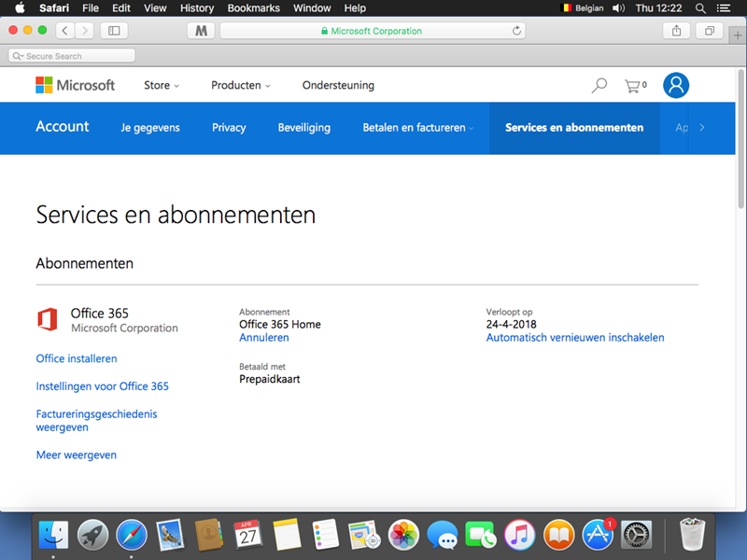Click the Share button in Safari toolbar
The height and width of the screenshot is (560, 747).
676,31
